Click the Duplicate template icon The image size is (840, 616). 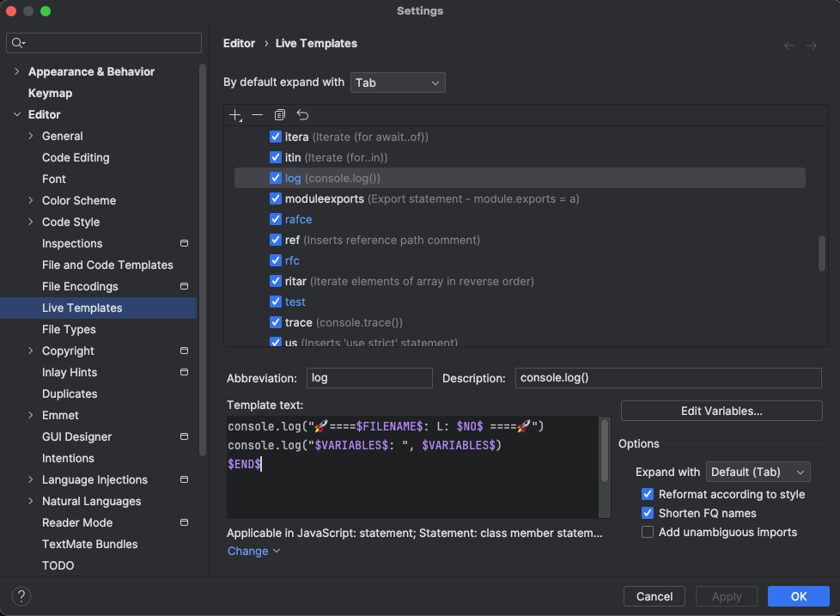coord(280,115)
